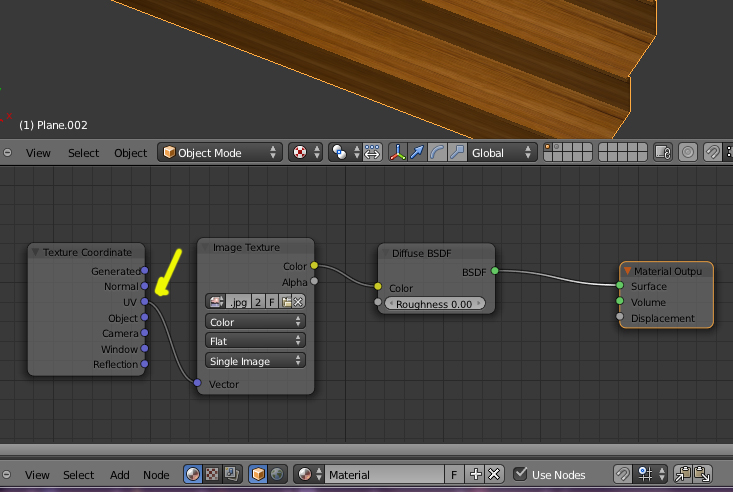
Task: Uncheck the Use Nodes checkbox
Action: [x=520, y=474]
